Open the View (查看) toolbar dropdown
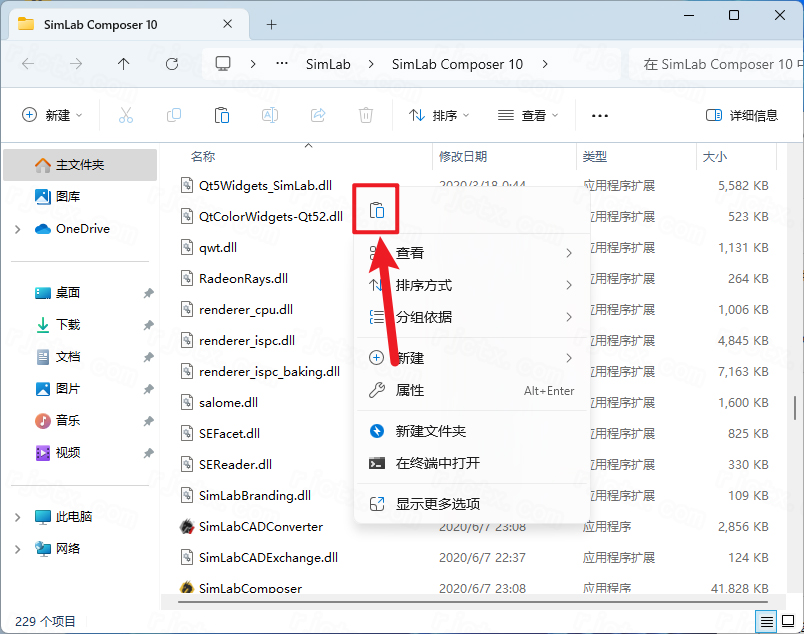Viewport: 804px width, 634px height. (x=528, y=115)
